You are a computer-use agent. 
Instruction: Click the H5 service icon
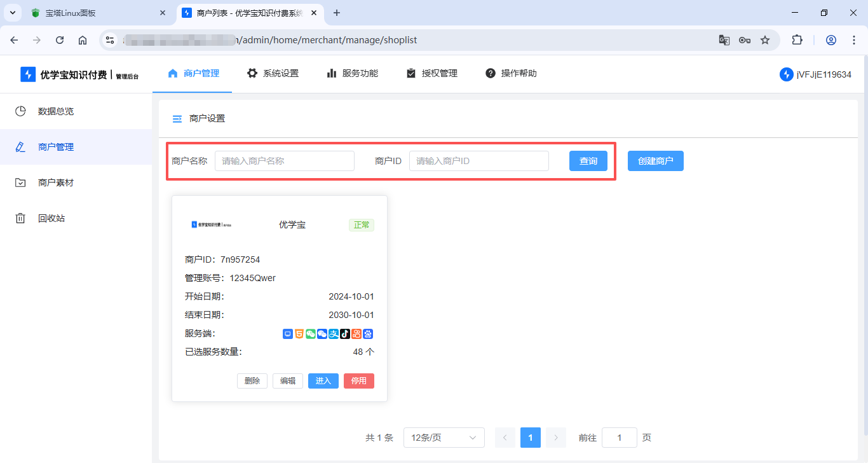coord(299,333)
